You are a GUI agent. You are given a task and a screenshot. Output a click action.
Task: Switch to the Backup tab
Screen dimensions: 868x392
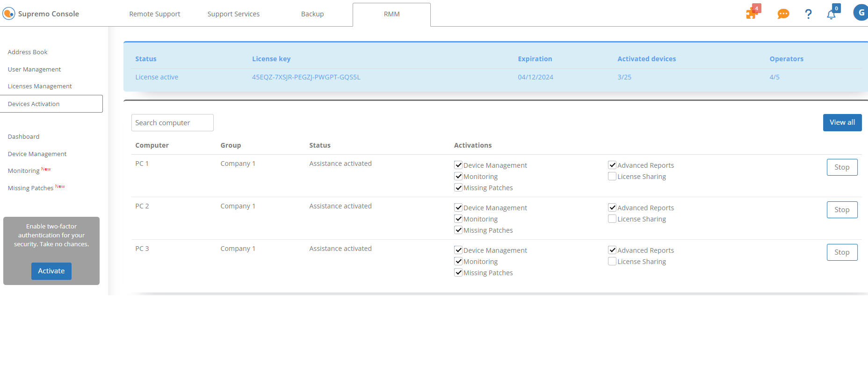pos(312,14)
